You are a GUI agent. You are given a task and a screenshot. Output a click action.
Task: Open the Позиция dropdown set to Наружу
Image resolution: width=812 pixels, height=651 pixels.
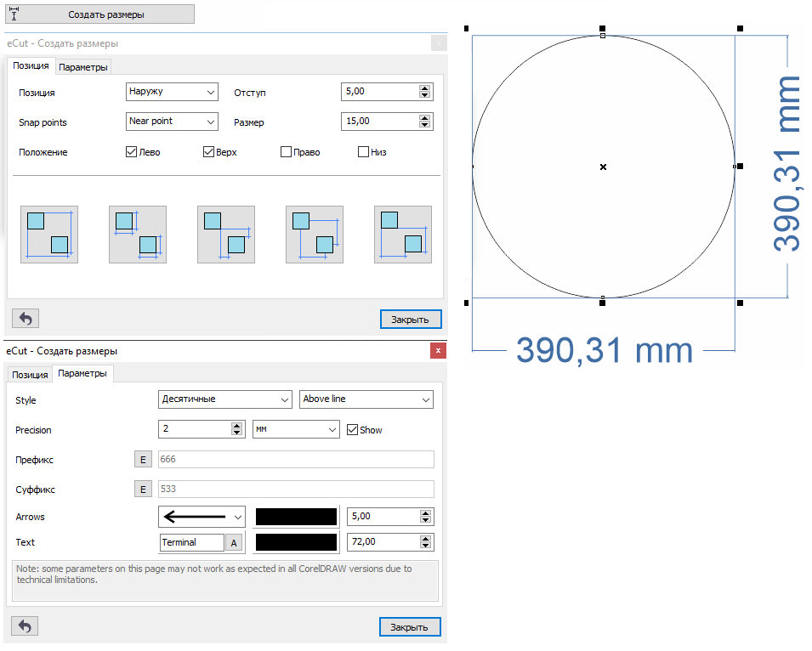[172, 92]
